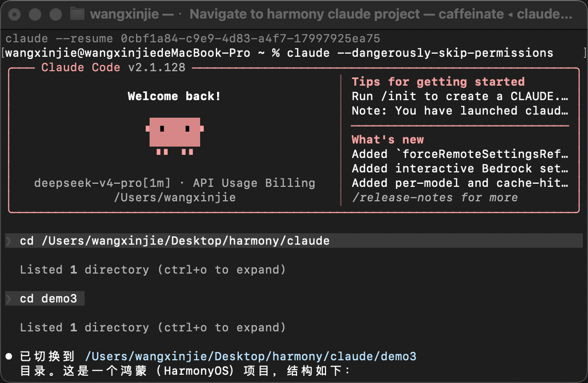Click the 'Added per-model and cache-hit' line
Viewport: 588px width, 383px height.
pos(460,183)
